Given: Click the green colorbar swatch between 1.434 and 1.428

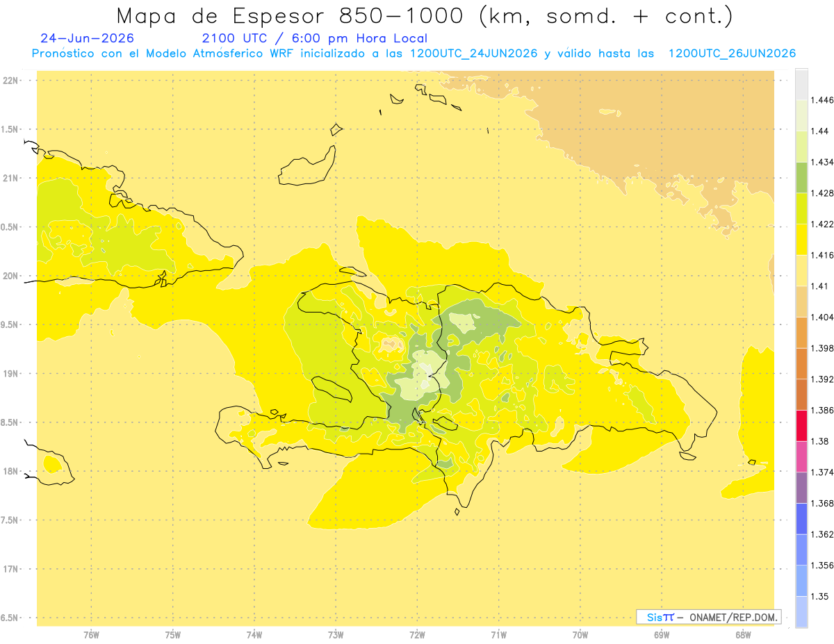Looking at the screenshot, I should (801, 178).
